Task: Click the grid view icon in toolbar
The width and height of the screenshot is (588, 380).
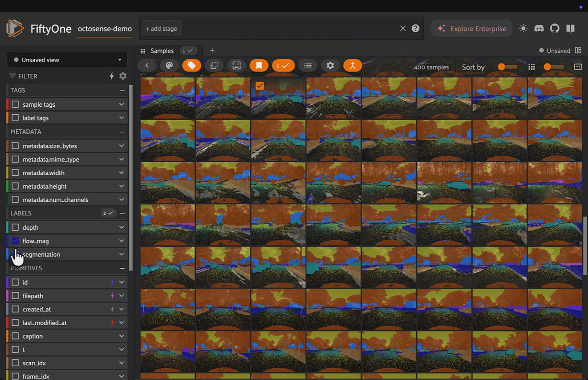Action: point(532,67)
